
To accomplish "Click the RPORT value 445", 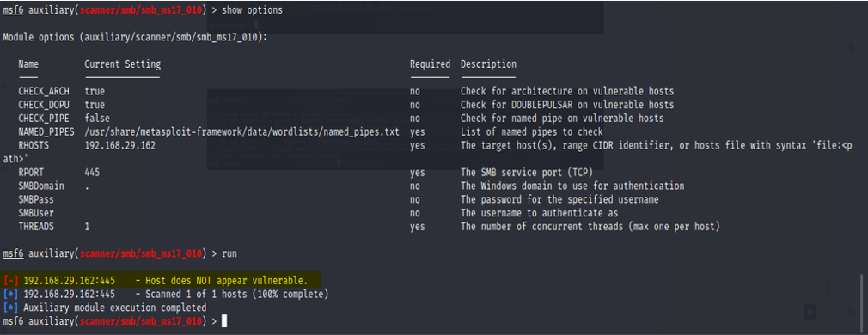I will [x=92, y=172].
